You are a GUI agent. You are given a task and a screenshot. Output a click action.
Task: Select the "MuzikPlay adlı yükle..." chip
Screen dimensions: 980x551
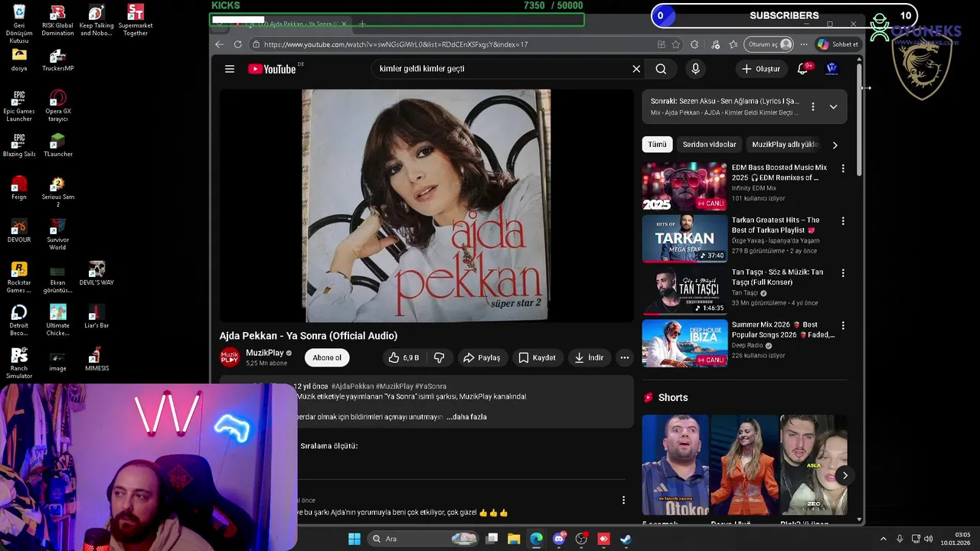tap(785, 145)
